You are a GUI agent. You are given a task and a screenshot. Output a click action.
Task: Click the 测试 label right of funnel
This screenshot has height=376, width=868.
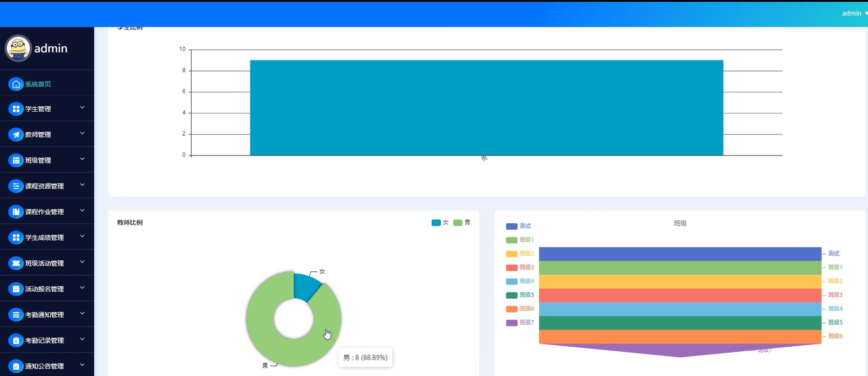(x=834, y=253)
